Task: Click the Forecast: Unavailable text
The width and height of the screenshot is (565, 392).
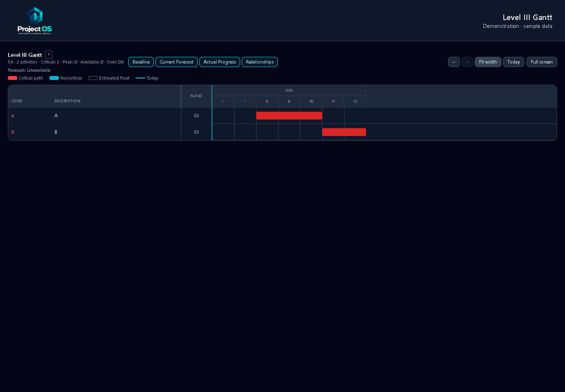Action: coord(29,71)
